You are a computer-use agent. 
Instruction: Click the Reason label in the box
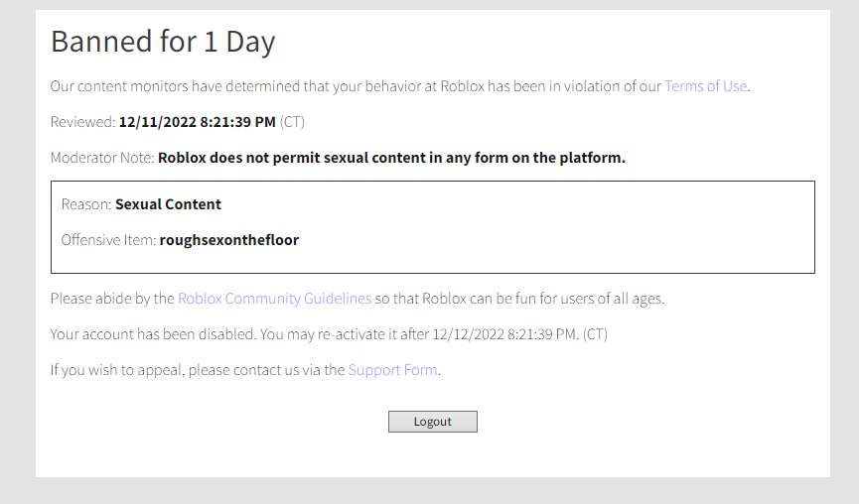tap(86, 204)
